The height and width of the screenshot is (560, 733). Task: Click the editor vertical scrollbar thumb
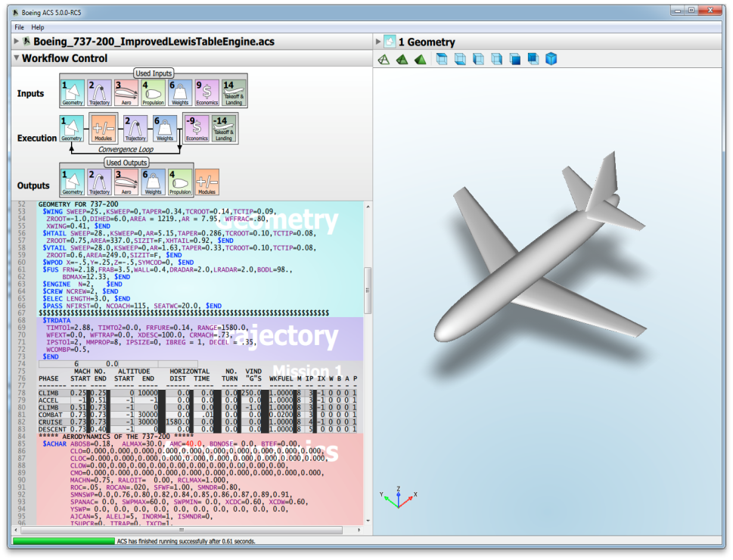368,290
